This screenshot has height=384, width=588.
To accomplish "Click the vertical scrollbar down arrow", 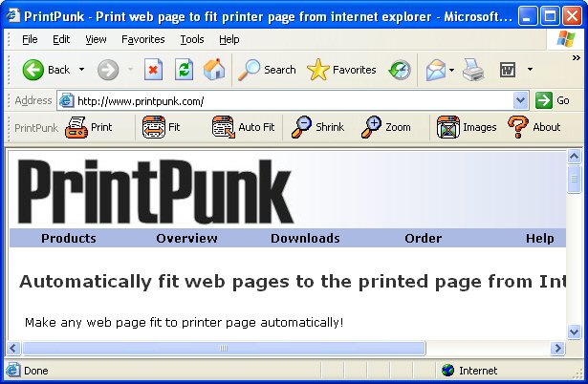I will (x=574, y=332).
